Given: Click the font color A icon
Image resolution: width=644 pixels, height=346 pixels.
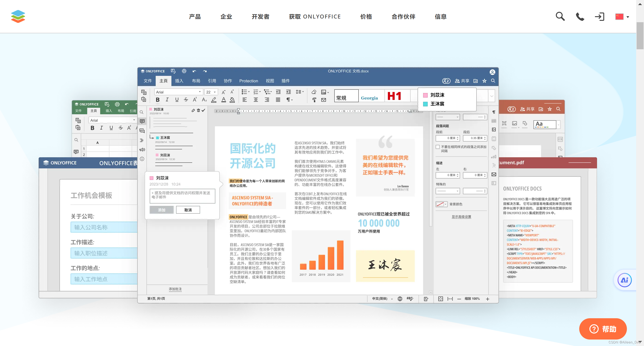Looking at the screenshot, I should 223,100.
